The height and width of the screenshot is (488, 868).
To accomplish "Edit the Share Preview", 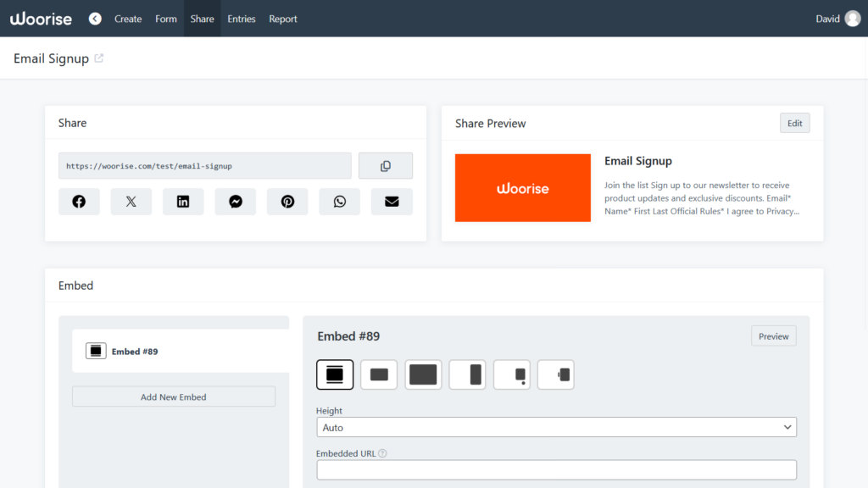I will coord(794,122).
